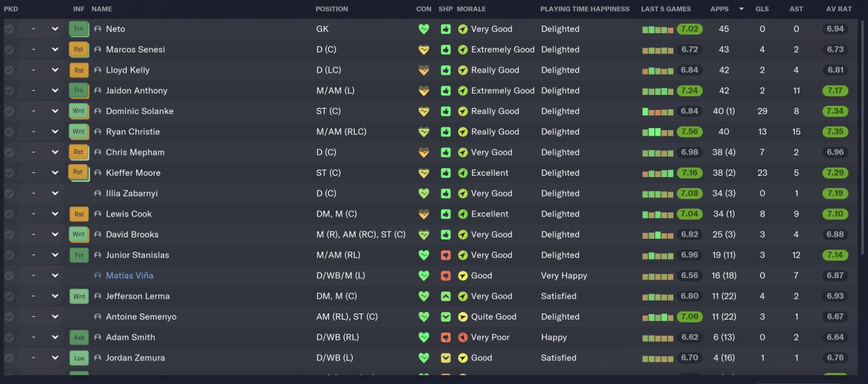Image resolution: width=868 pixels, height=384 pixels.
Task: Toggle the selection checkbox for Lloyd Kelly
Action: coord(9,70)
